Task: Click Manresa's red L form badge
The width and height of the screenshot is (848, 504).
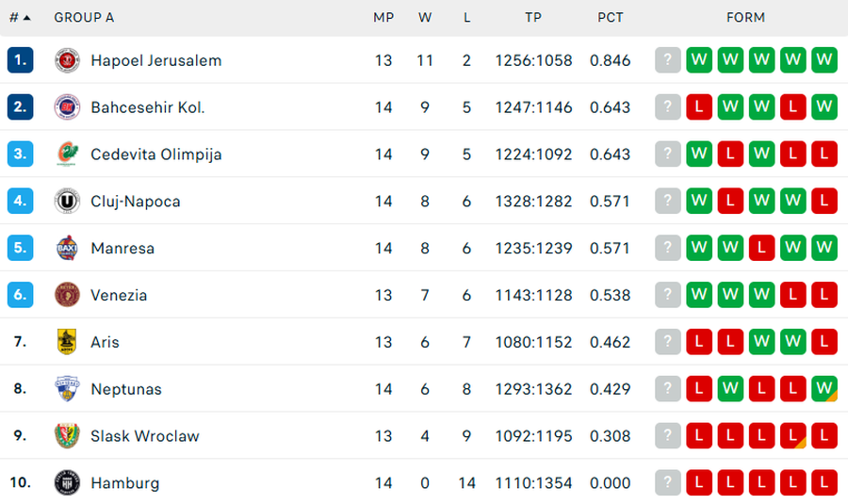Action: tap(761, 248)
